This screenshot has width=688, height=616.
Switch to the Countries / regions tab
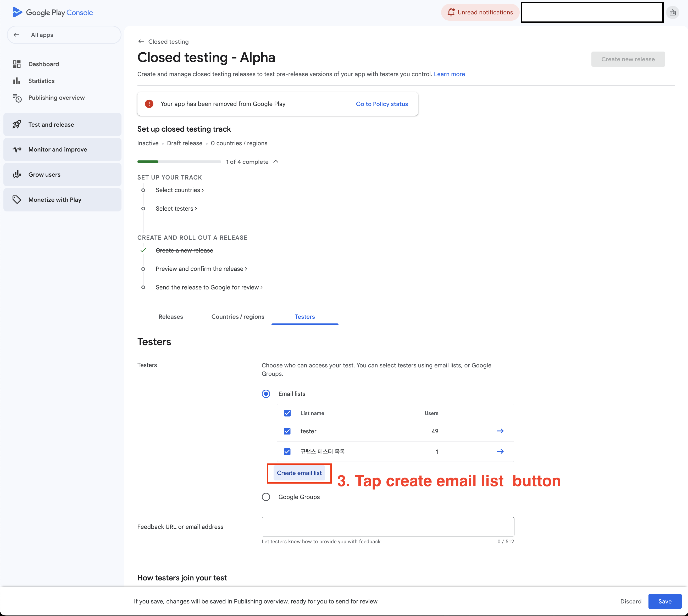[238, 316]
